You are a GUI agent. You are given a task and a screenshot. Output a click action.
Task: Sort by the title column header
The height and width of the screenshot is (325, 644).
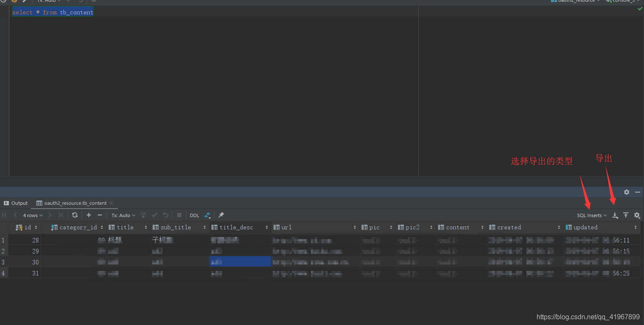tap(128, 227)
